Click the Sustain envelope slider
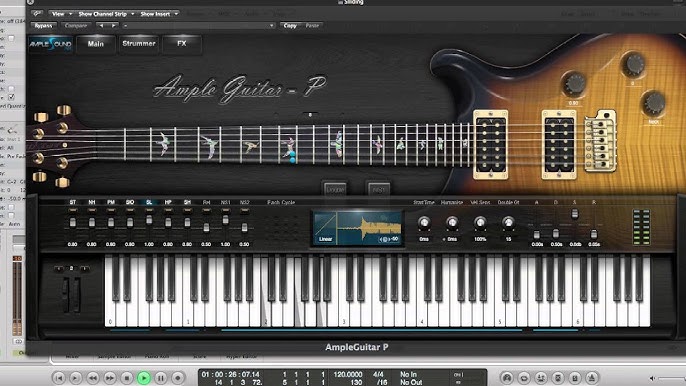 point(575,214)
